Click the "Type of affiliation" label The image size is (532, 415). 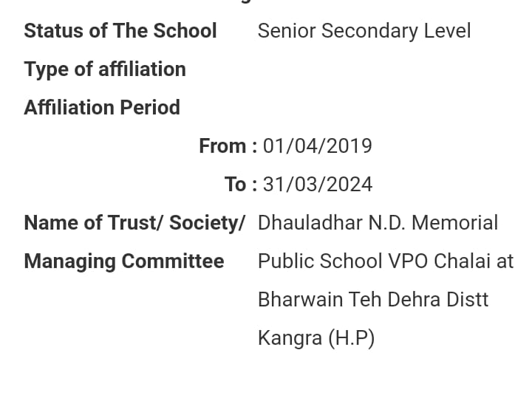(x=105, y=69)
